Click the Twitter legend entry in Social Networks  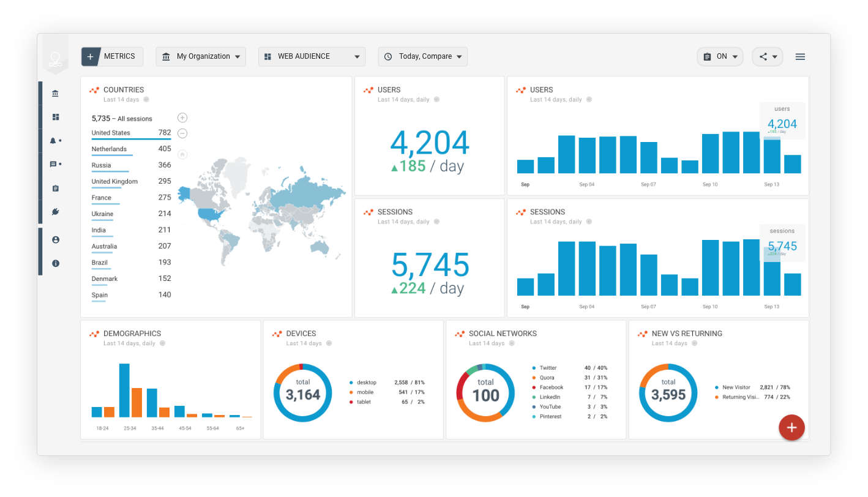(x=548, y=368)
